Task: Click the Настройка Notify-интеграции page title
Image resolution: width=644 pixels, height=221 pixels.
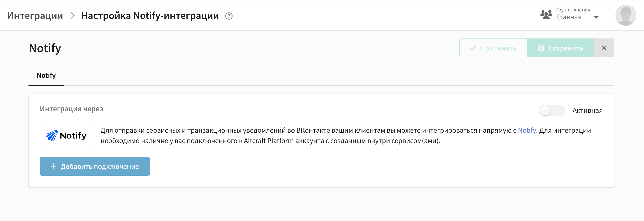Action: [x=150, y=16]
